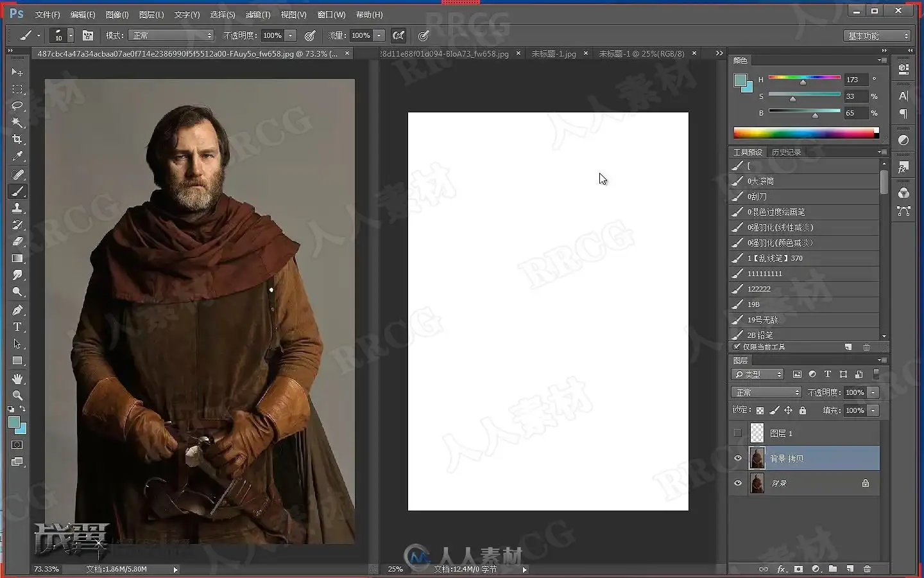Image resolution: width=924 pixels, height=578 pixels.
Task: Select the Pen tool
Action: click(17, 310)
